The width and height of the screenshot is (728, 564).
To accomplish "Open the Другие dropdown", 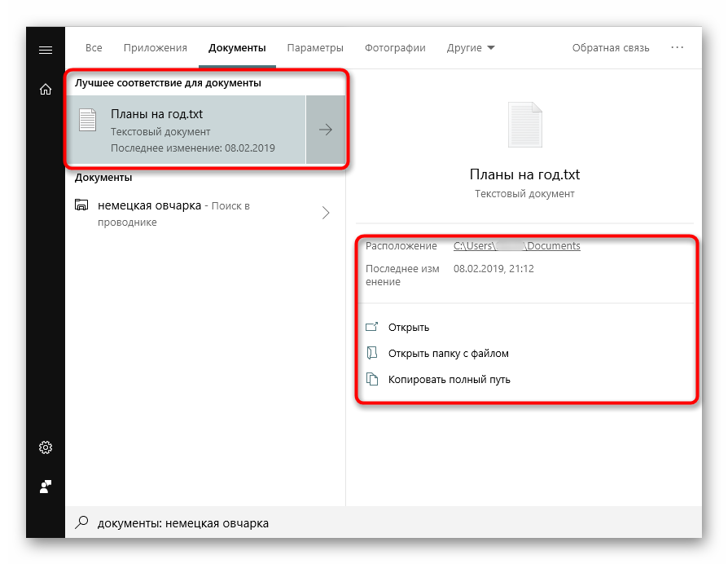I will click(x=471, y=48).
